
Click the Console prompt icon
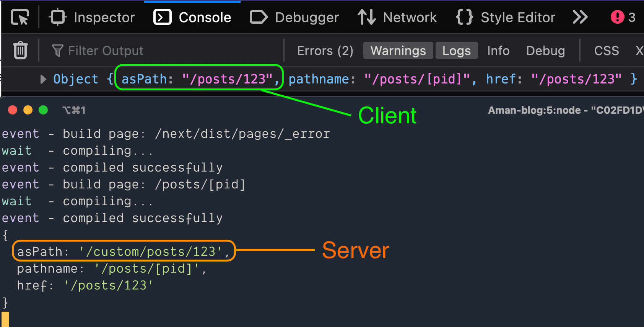coord(163,17)
